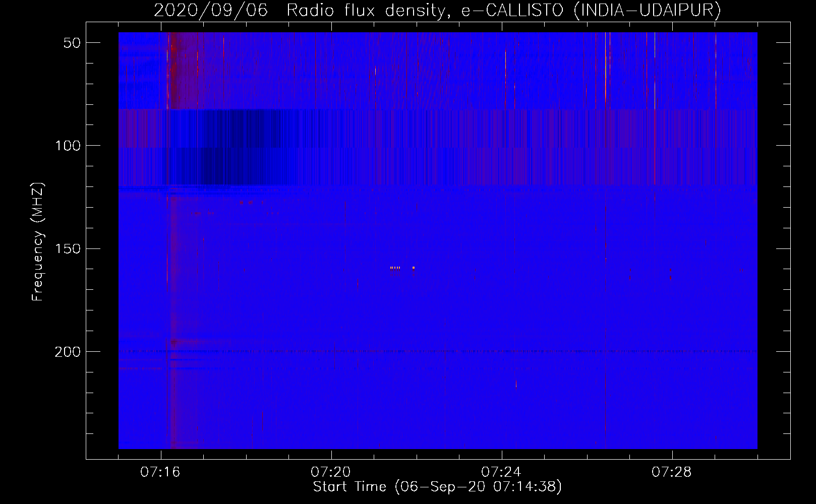This screenshot has height=504, width=816.
Task: Click the time tick label "07:24"
Action: 501,472
